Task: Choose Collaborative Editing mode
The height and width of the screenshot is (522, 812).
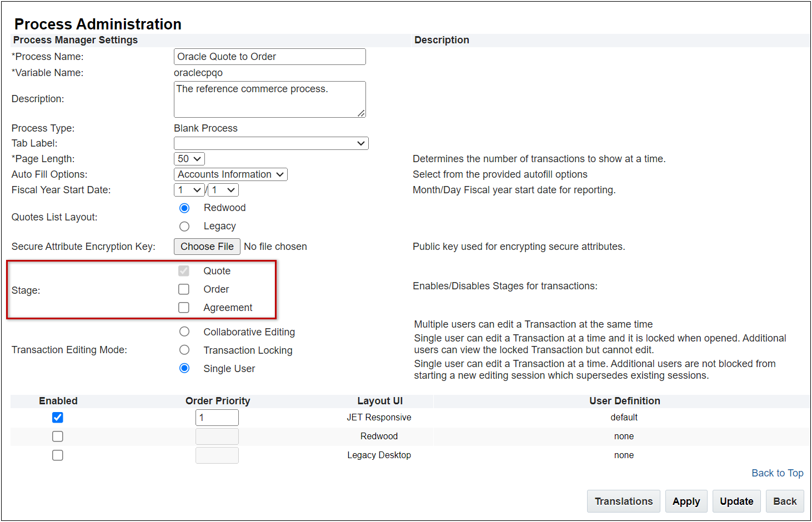Action: (x=184, y=332)
